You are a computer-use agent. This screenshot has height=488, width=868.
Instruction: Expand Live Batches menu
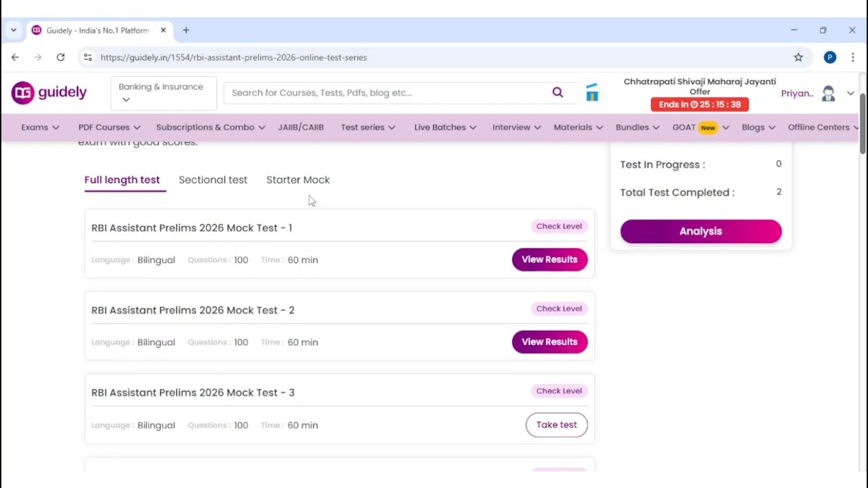pos(445,127)
